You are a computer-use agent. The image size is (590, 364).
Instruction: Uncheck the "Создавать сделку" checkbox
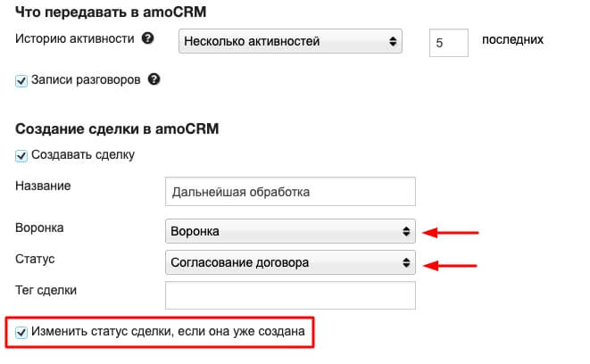coord(22,155)
